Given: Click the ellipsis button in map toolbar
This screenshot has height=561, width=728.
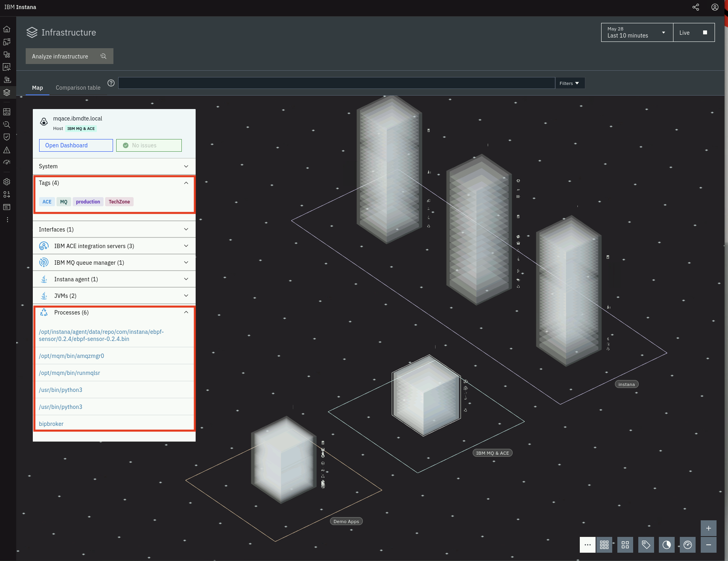Looking at the screenshot, I should tap(587, 545).
